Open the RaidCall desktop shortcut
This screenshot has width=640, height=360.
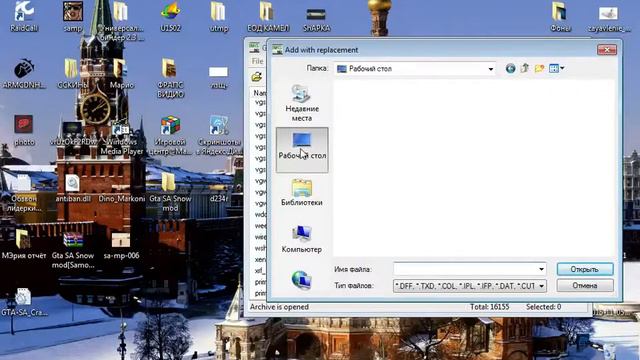(24, 16)
